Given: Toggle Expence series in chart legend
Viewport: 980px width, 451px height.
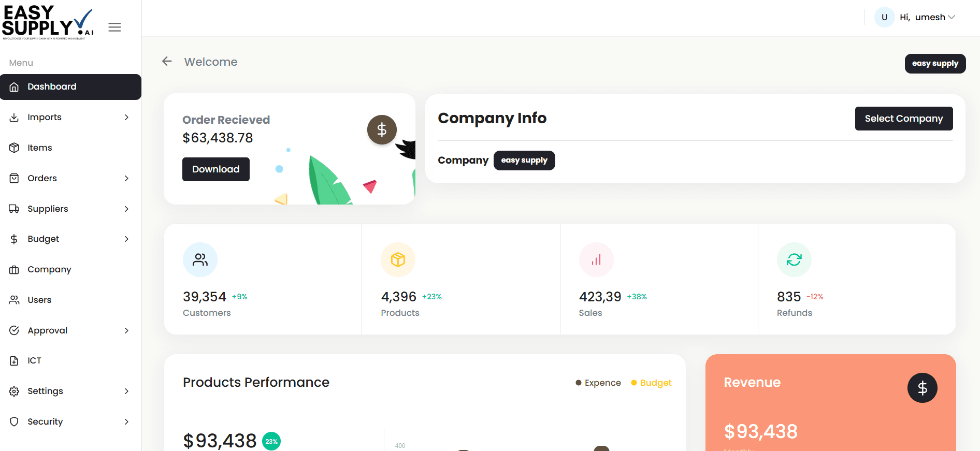Looking at the screenshot, I should coord(598,383).
